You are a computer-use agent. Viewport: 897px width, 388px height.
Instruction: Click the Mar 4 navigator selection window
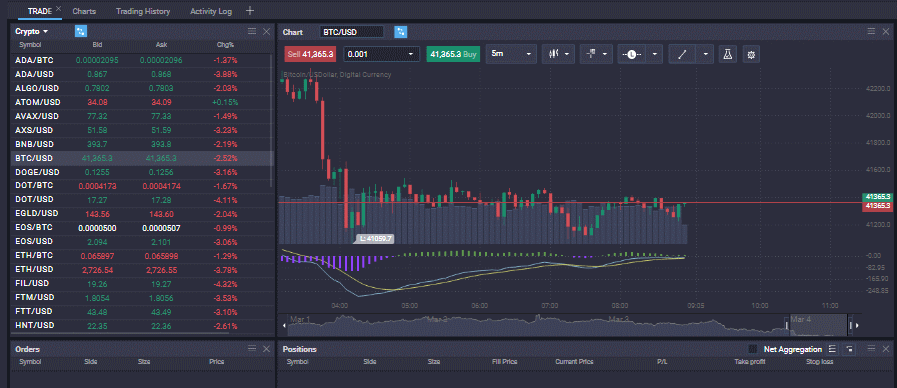[818, 324]
